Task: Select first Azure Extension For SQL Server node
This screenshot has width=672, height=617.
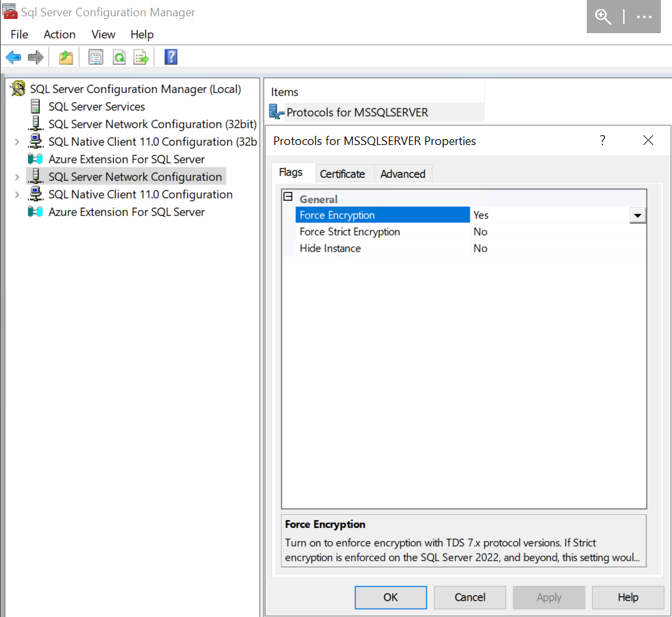Action: 126,159
